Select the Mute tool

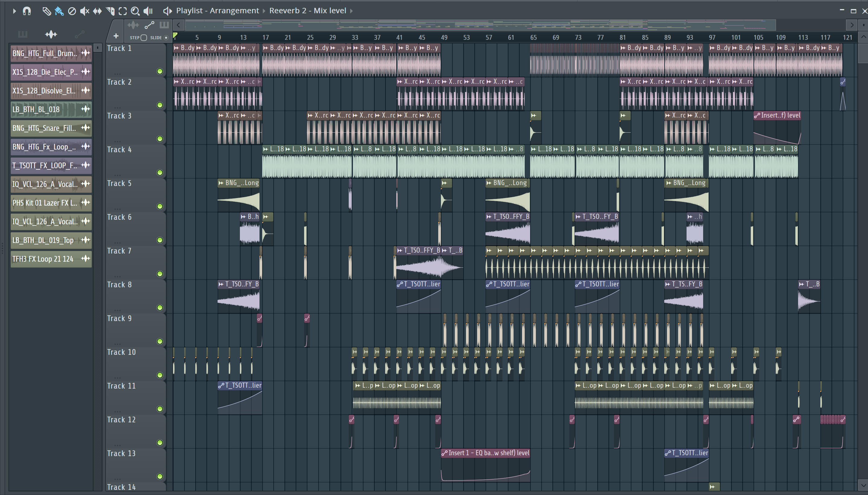(85, 11)
